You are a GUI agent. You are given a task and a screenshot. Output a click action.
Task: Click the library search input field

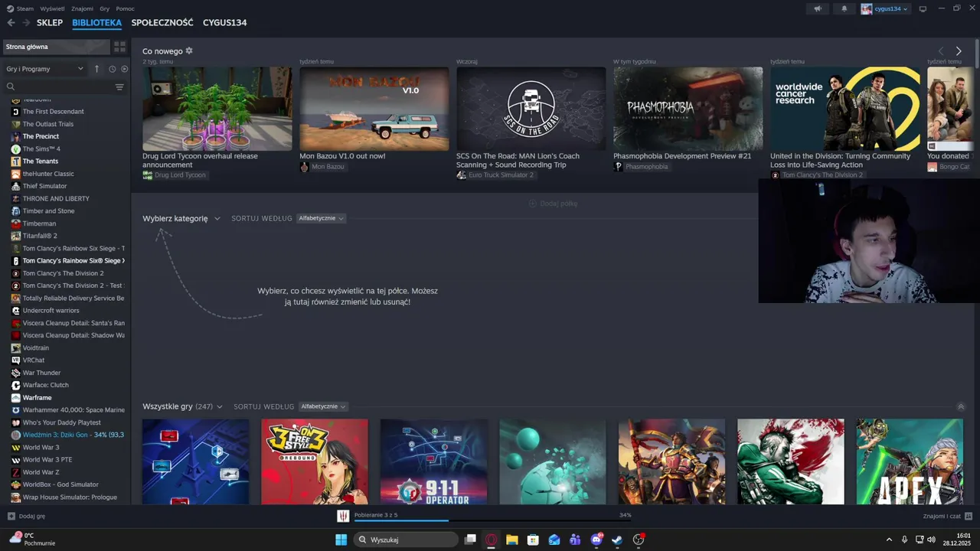(64, 87)
